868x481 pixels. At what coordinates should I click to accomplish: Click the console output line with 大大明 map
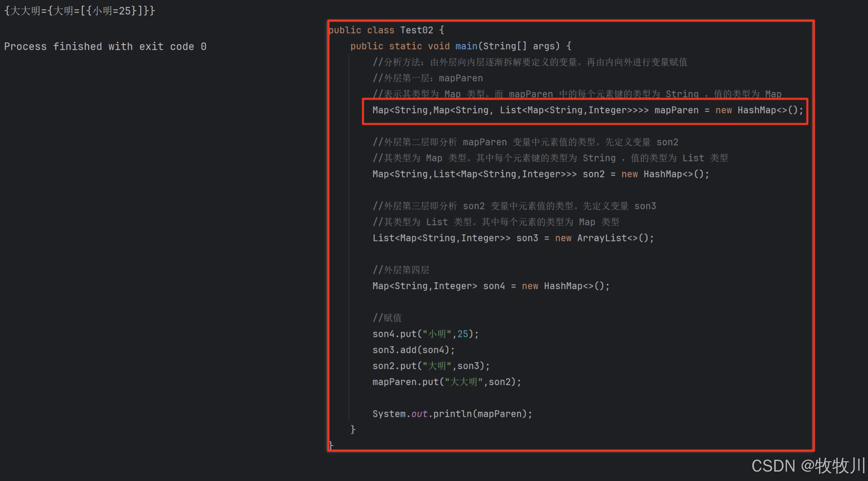[x=79, y=11]
